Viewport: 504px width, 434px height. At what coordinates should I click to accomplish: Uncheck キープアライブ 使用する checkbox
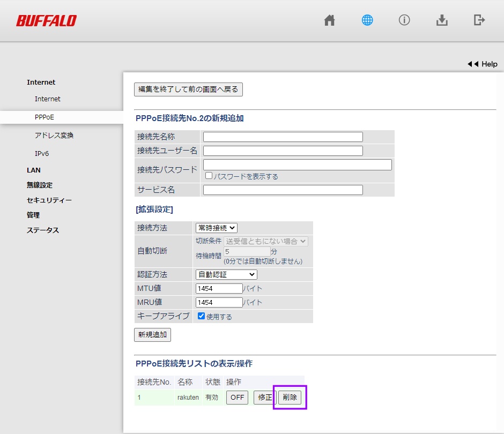(202, 316)
